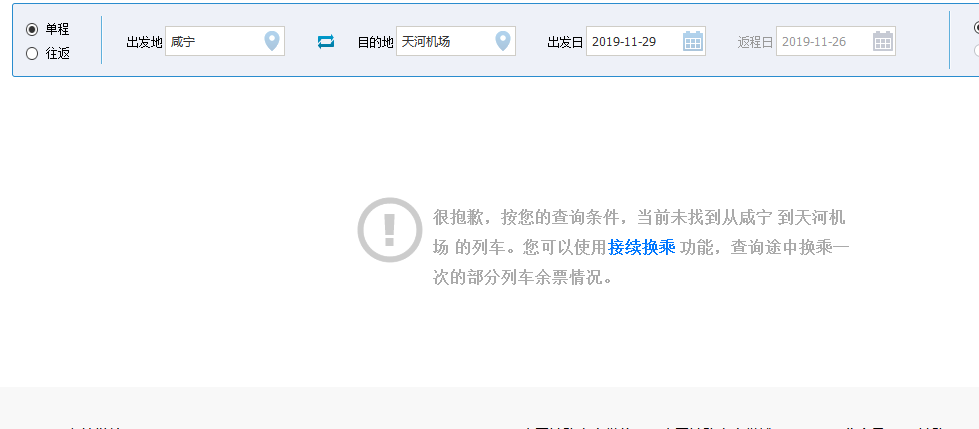Click the location pin icon in 出发地 field
This screenshot has width=979, height=429.
click(x=272, y=41)
